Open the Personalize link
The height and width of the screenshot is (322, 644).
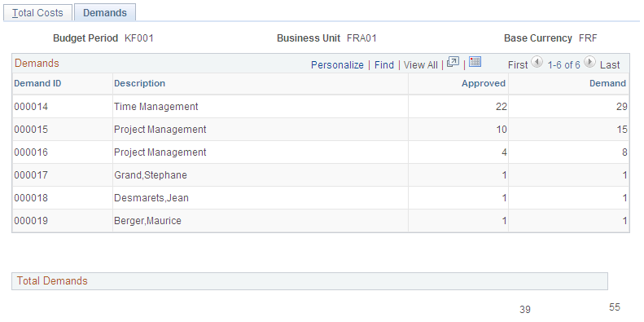pyautogui.click(x=337, y=65)
